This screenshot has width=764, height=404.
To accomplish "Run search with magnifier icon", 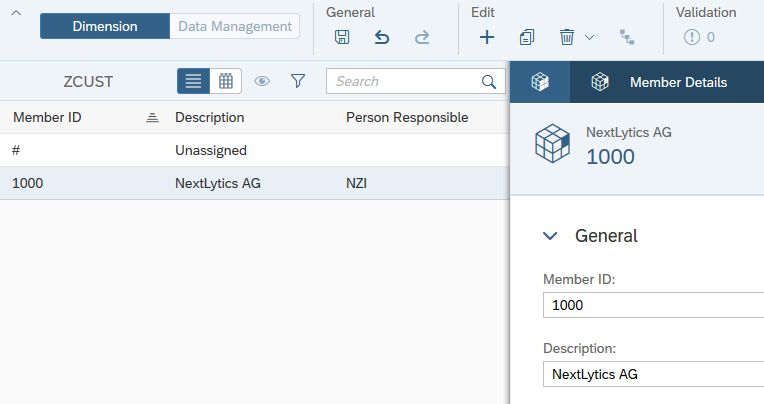I will 489,82.
